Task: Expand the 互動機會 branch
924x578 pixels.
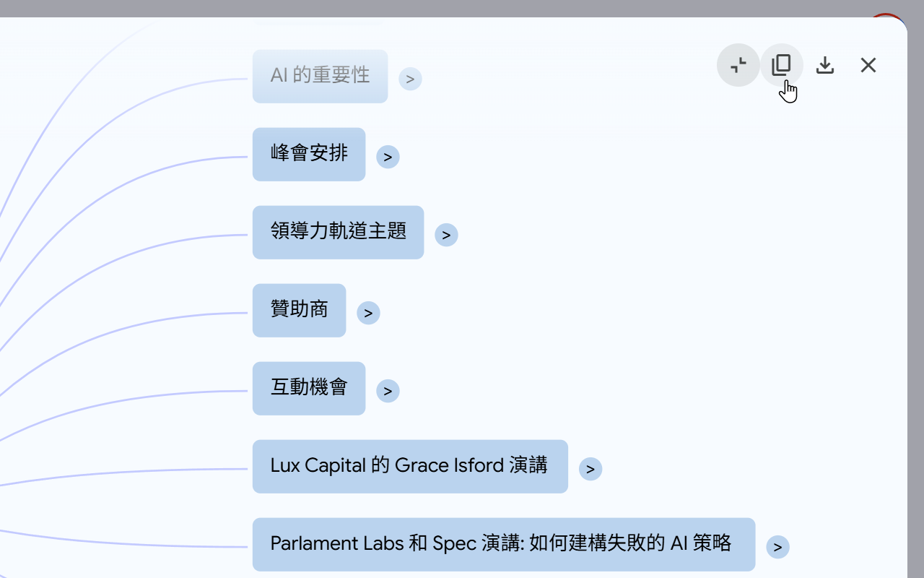Action: click(x=388, y=390)
